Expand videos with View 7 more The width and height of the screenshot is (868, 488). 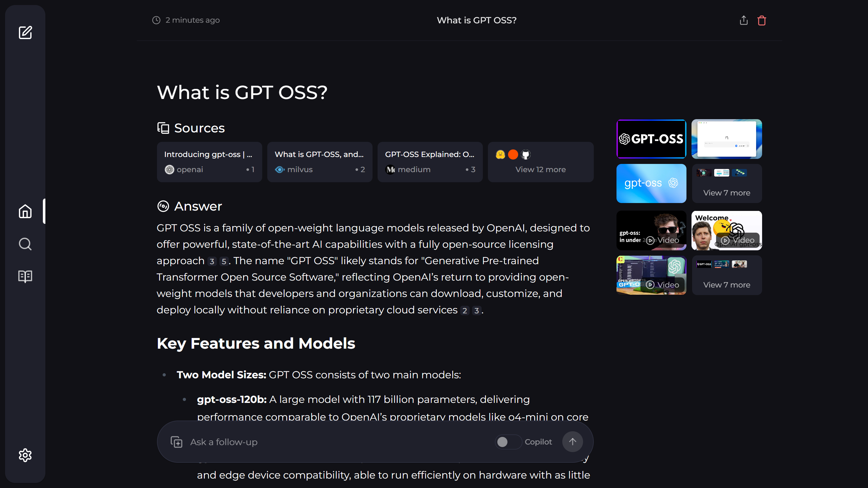click(x=726, y=275)
